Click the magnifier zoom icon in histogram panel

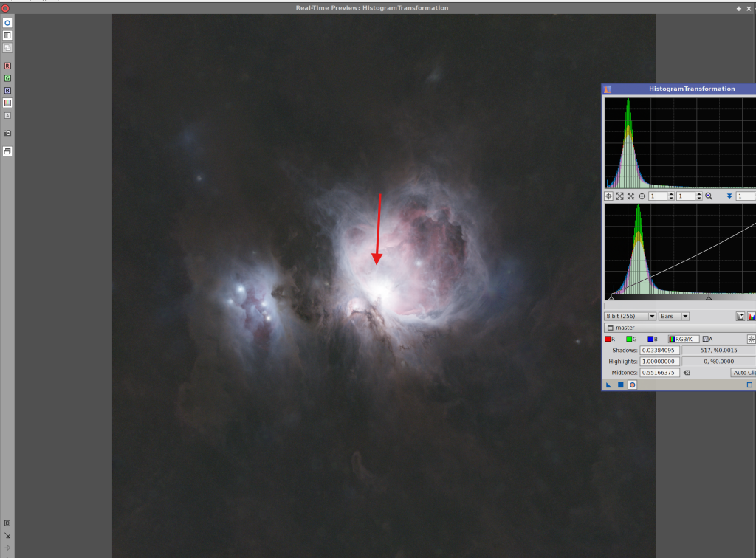point(709,196)
